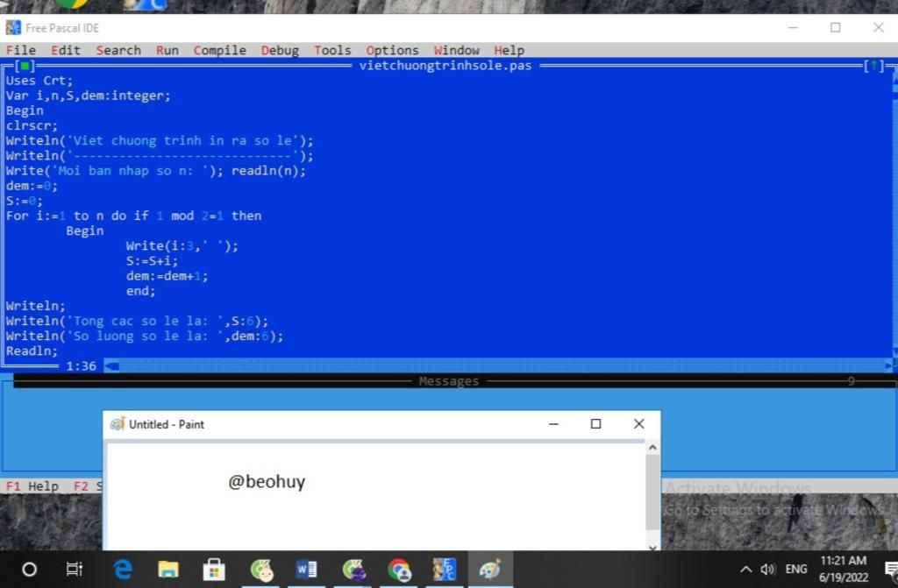This screenshot has height=588, width=898.
Task: Open File Explorer from the taskbar
Action: click(168, 569)
